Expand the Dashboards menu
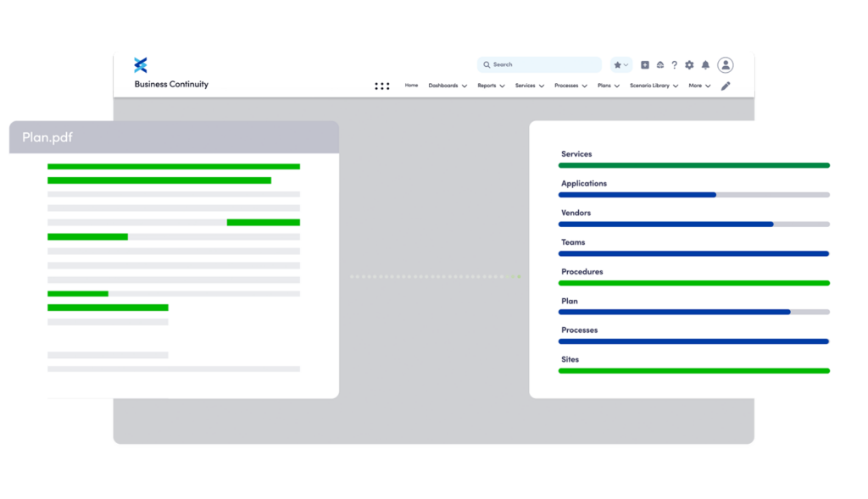Screen dimensions: 868x499 click(x=448, y=86)
